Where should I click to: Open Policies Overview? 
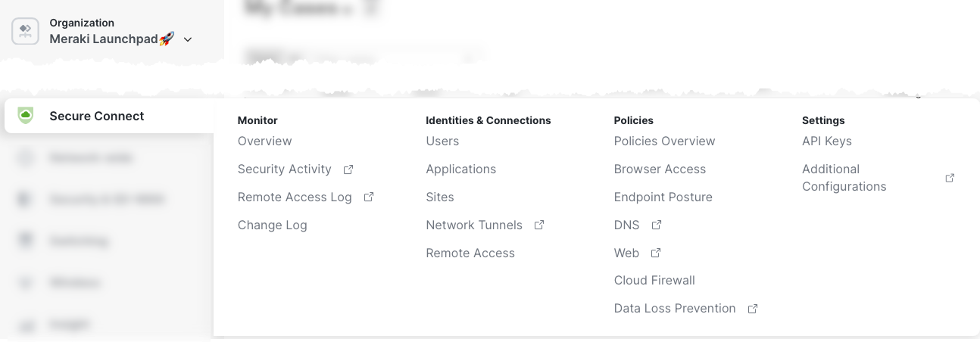click(664, 141)
